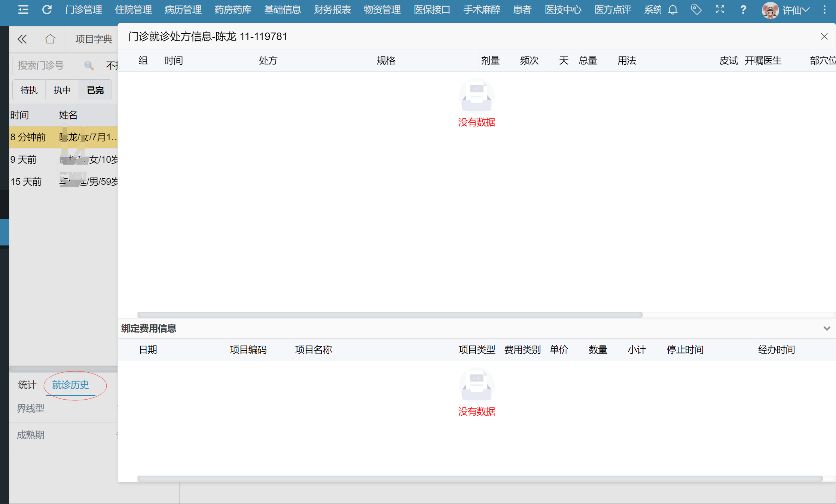Image resolution: width=836 pixels, height=504 pixels.
Task: Select the 执中 status tab
Action: pyautogui.click(x=62, y=90)
